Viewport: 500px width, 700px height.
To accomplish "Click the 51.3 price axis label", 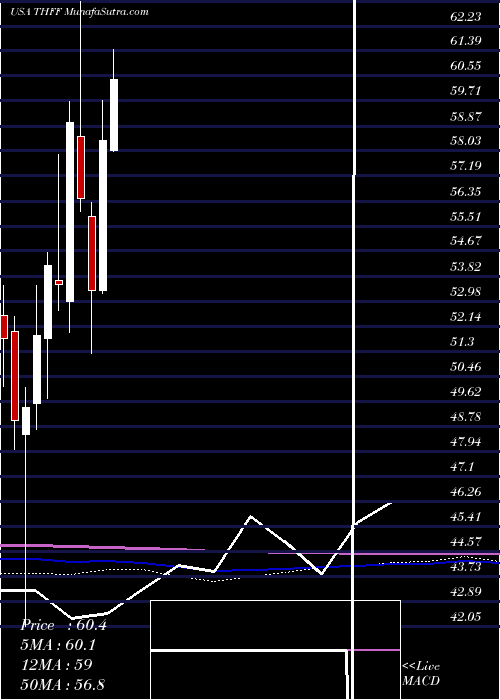I will coord(462,342).
